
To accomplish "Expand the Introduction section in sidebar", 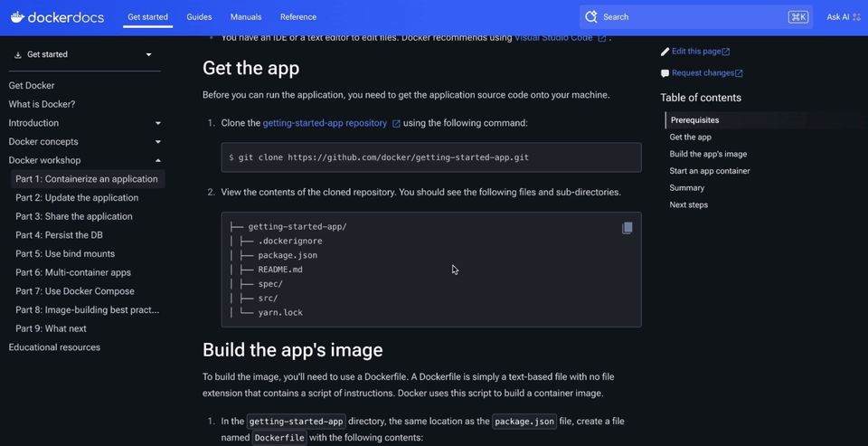I will tap(157, 123).
